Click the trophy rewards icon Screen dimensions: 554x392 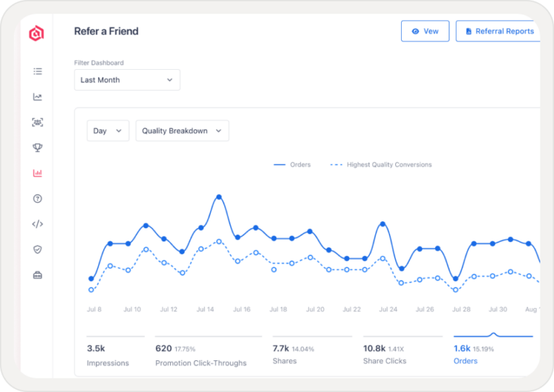(x=38, y=148)
